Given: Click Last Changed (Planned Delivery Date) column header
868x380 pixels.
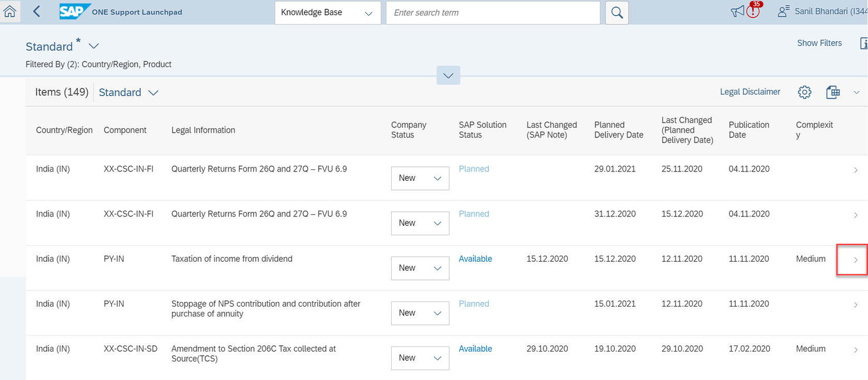Looking at the screenshot, I should (x=687, y=130).
